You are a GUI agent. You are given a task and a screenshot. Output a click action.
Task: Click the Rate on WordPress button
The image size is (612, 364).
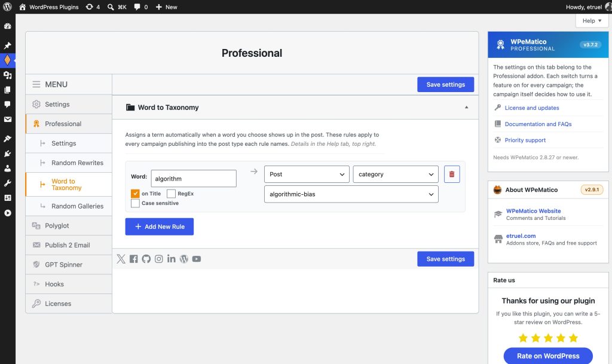[548, 356]
